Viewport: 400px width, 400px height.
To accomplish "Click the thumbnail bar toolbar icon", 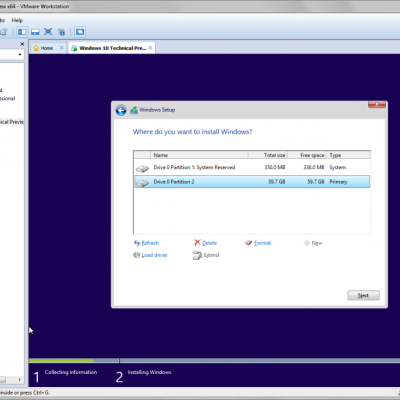I will 35,32.
